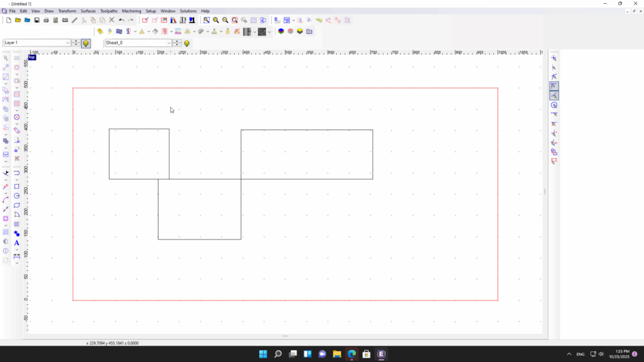The image size is (644, 362).
Task: Select the snap to circle center icon
Action: [554, 105]
